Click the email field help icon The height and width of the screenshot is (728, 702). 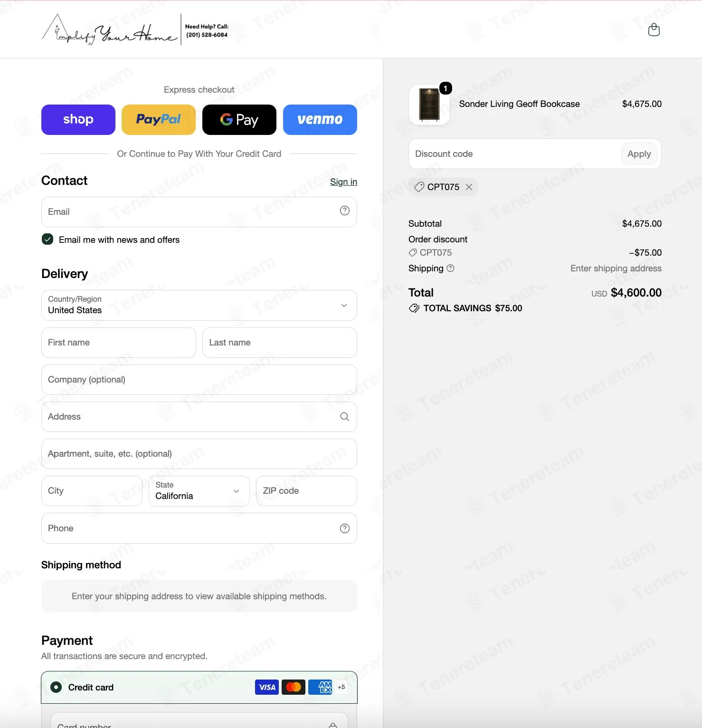point(345,211)
